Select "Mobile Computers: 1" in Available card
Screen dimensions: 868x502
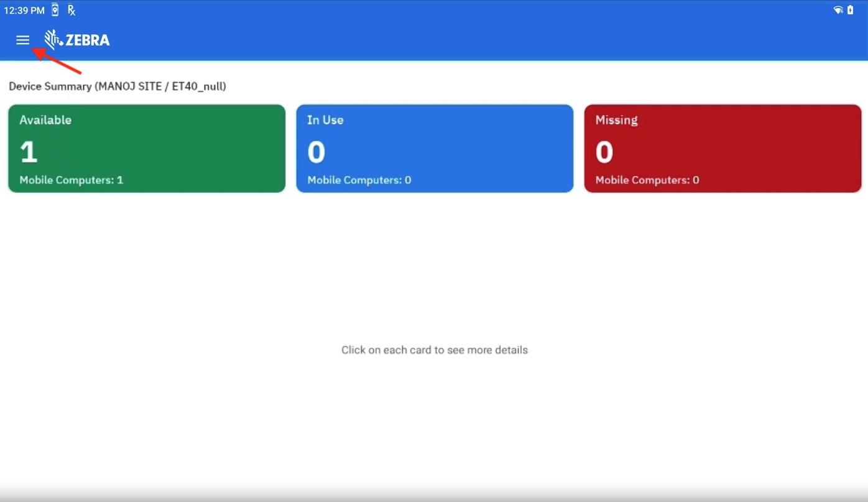click(x=72, y=180)
